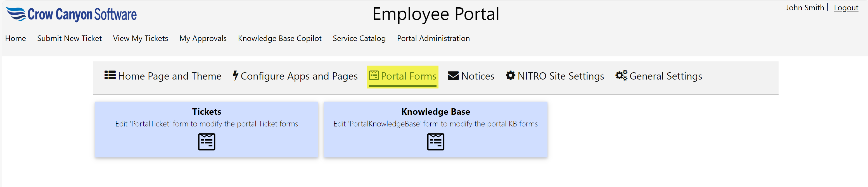Open Knowledge Base Copilot
Image resolution: width=868 pixels, height=187 pixels.
280,38
